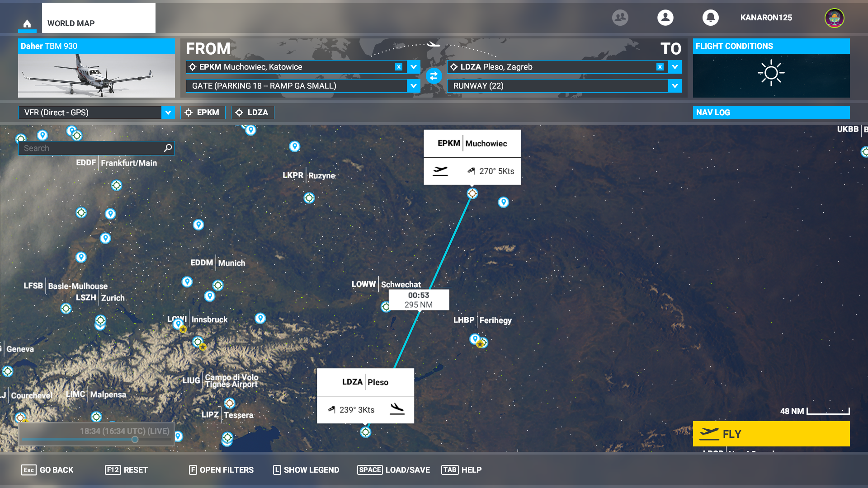This screenshot has width=868, height=488.
Task: Open the friends group icon
Action: coord(620,18)
